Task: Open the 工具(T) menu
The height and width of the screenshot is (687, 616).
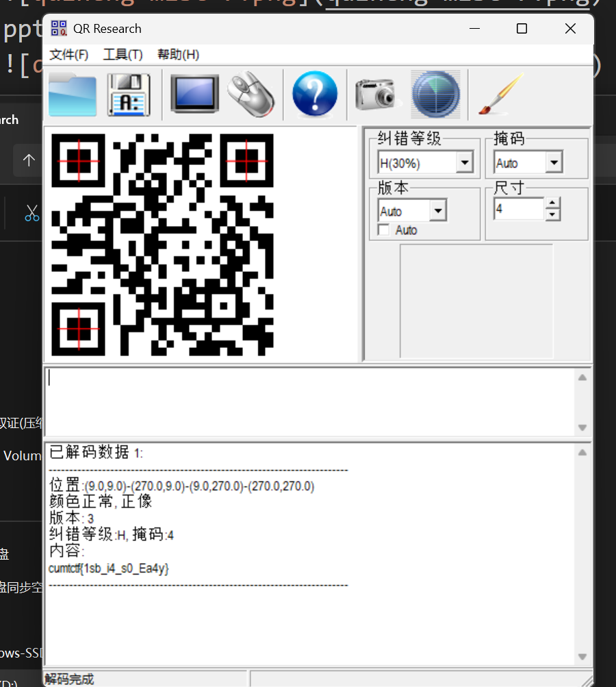Action: pos(123,54)
